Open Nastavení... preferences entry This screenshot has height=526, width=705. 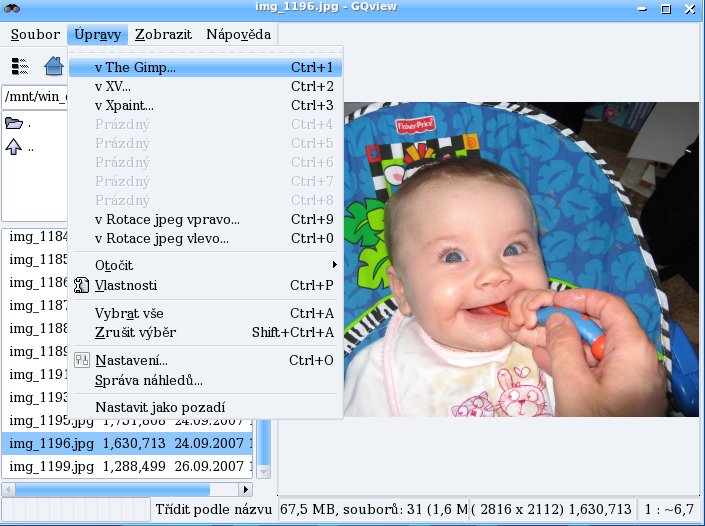click(x=205, y=360)
